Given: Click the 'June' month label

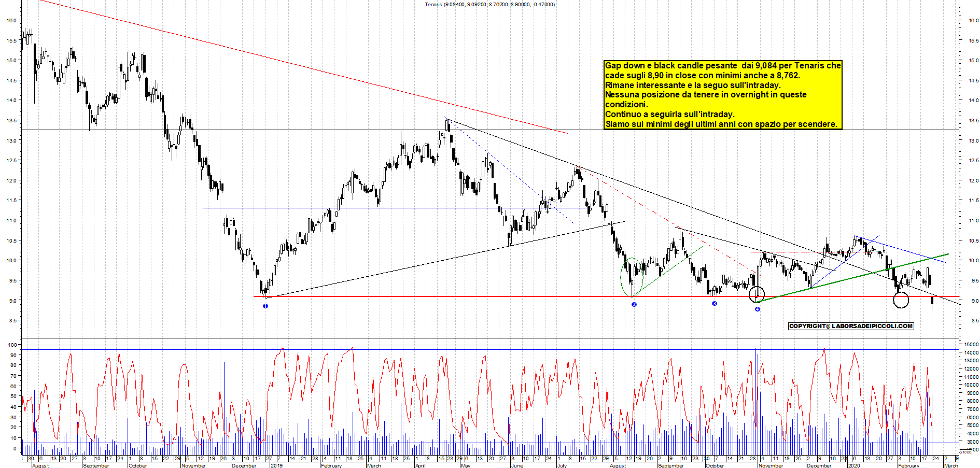Looking at the screenshot, I should [517, 465].
